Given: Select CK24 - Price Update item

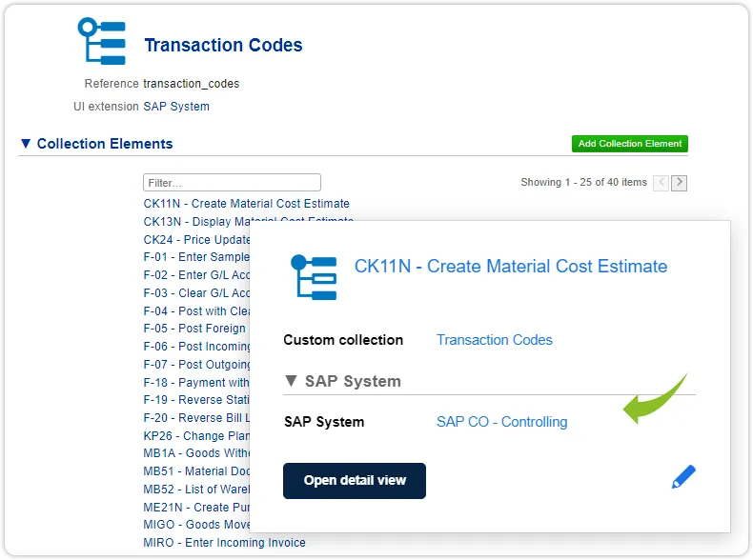Looking at the screenshot, I should [196, 239].
